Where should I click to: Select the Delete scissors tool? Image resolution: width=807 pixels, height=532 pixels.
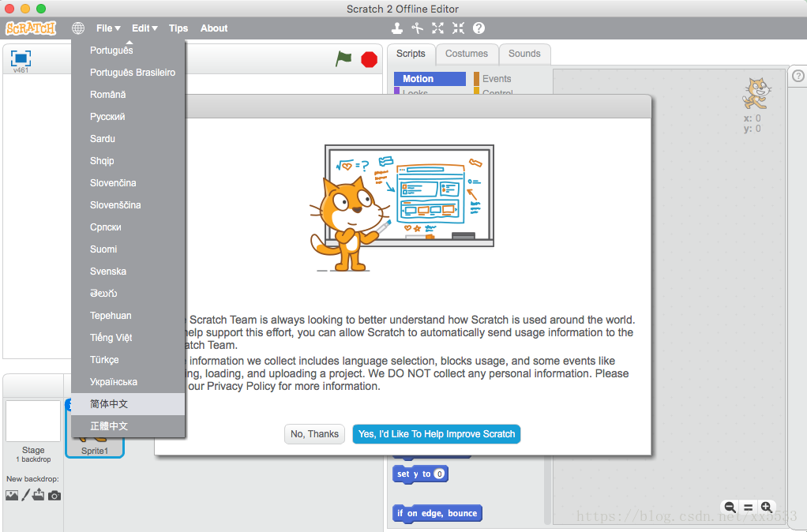coord(418,28)
